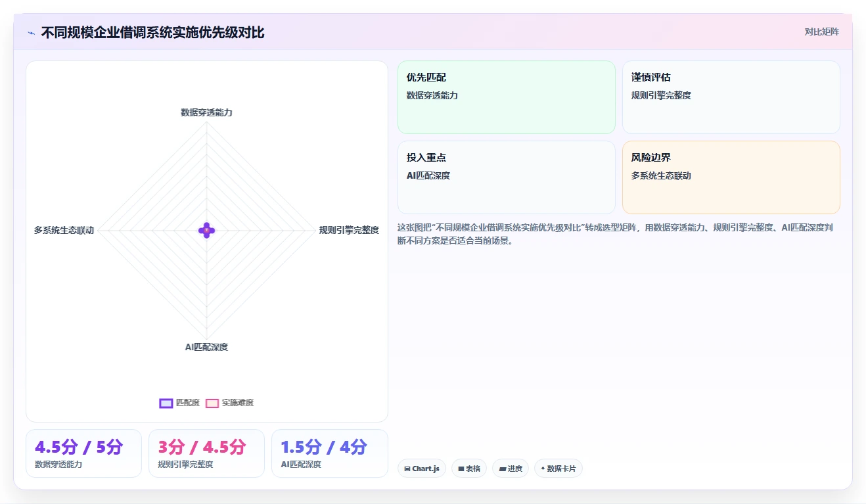The height and width of the screenshot is (504, 866).
Task: Click the 1.5分 / 4分 stat card
Action: pos(330,453)
